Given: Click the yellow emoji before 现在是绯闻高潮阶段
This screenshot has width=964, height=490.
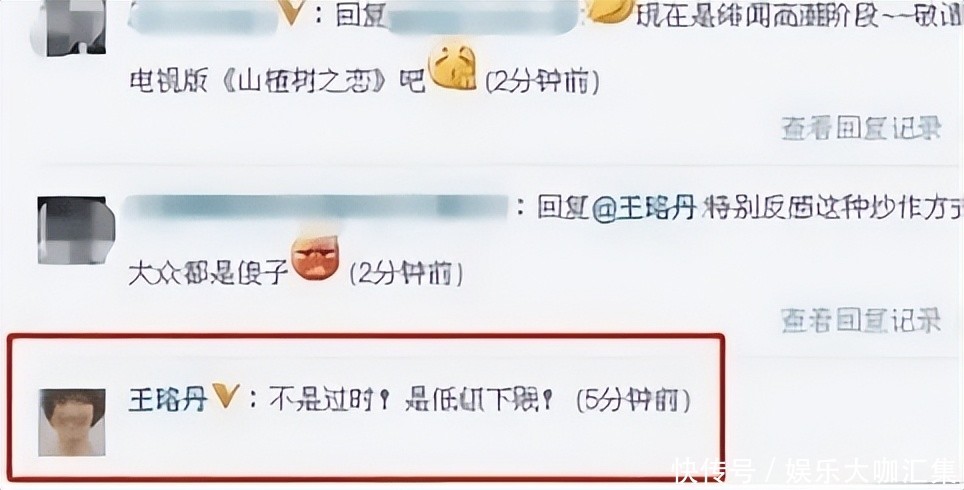Looking at the screenshot, I should click(x=610, y=10).
